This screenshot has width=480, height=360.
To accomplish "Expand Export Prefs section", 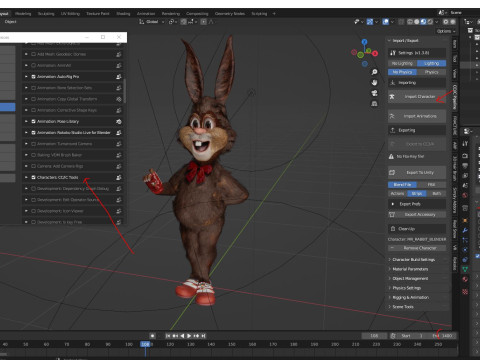I will (417, 204).
